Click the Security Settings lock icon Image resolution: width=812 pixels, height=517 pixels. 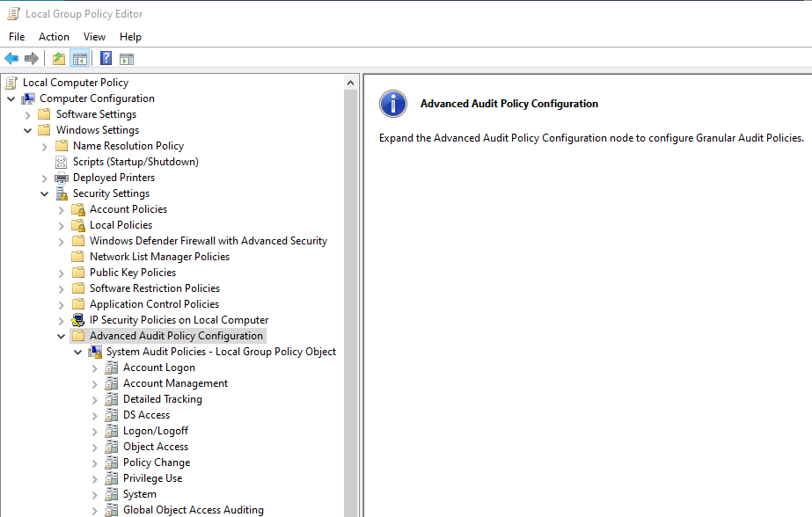coord(62,193)
